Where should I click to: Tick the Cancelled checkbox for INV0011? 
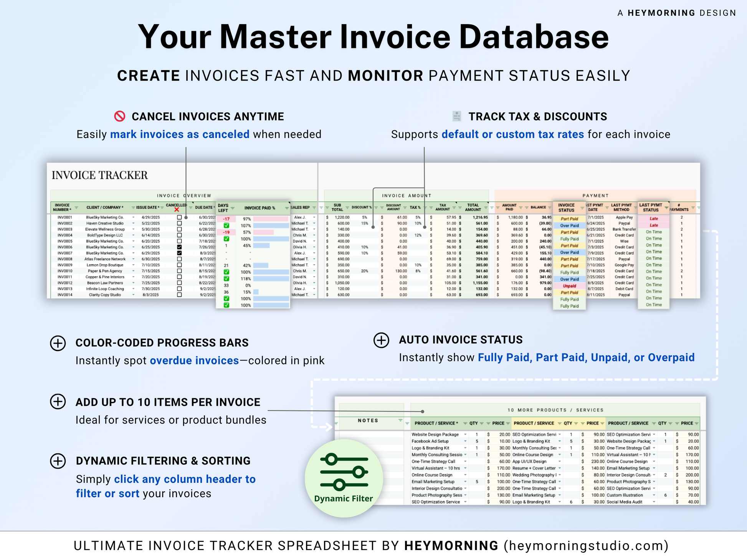179,277
